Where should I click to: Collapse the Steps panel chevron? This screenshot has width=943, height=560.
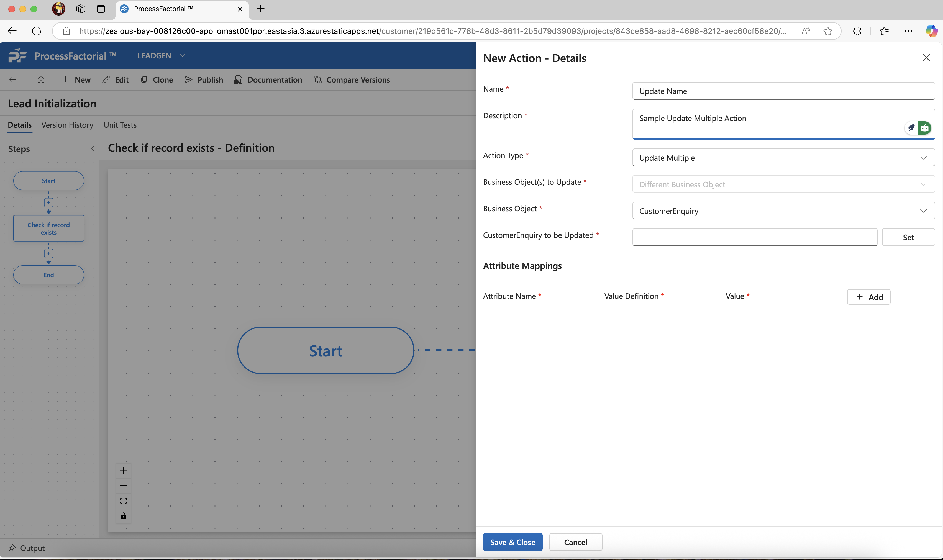click(93, 149)
